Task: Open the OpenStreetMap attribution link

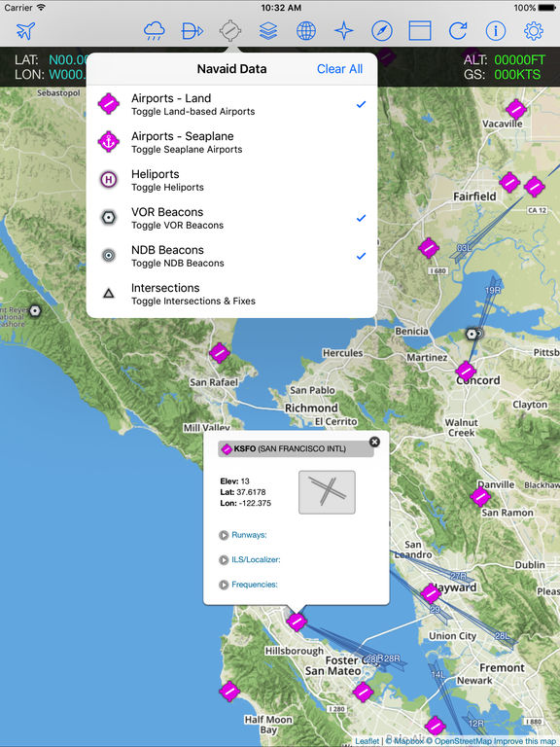Action: 463,741
